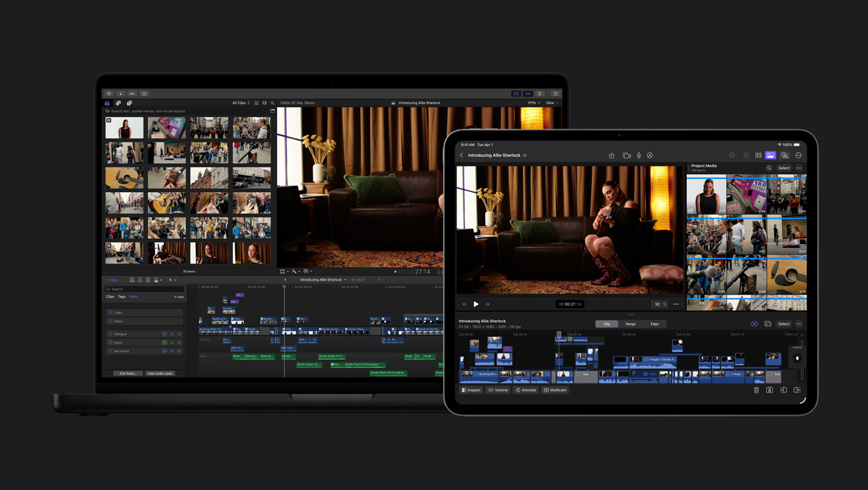
Task: Open the Final Cut Camera icon on iPad
Action: (628, 155)
